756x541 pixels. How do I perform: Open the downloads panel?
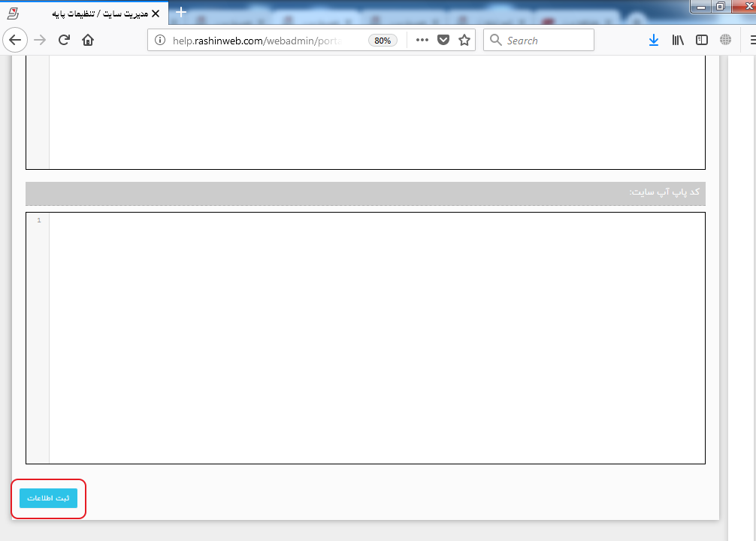(x=654, y=40)
